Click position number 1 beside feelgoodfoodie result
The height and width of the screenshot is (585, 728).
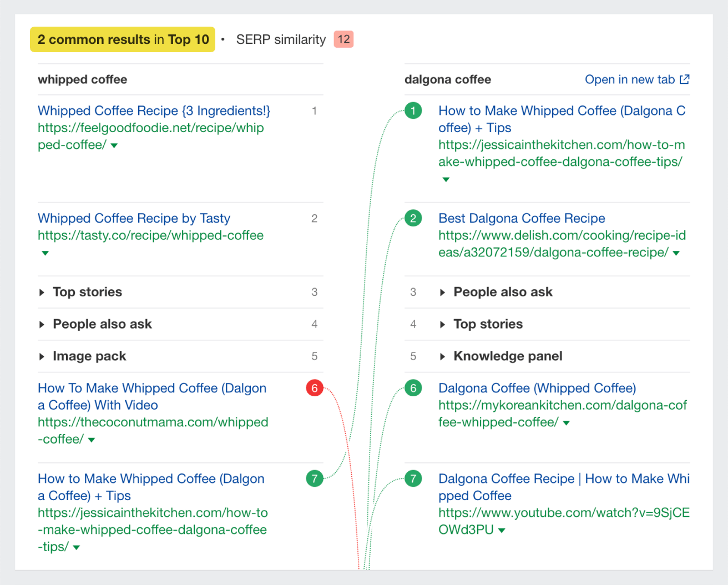click(x=314, y=110)
